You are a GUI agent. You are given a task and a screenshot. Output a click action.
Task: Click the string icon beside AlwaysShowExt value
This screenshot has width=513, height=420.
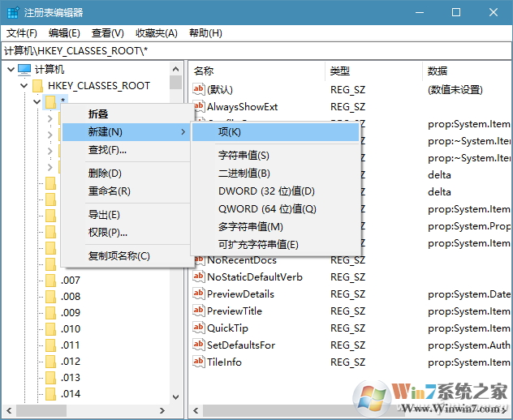pos(199,107)
